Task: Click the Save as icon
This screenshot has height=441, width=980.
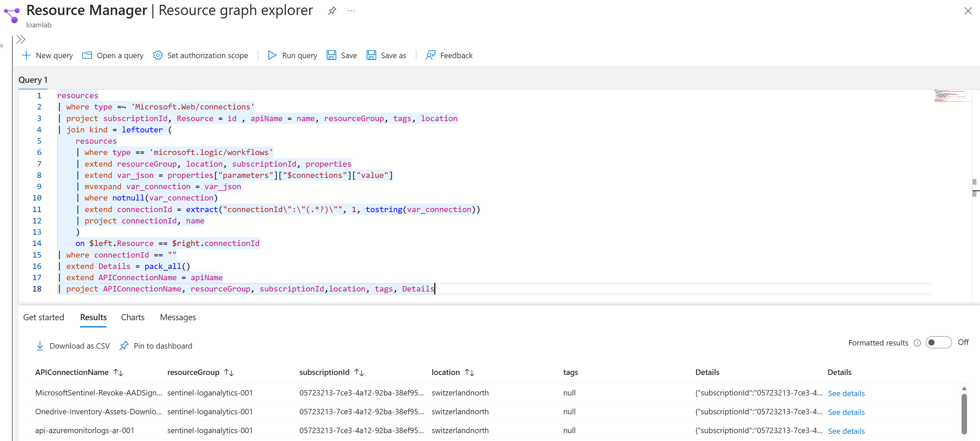Action: click(371, 56)
